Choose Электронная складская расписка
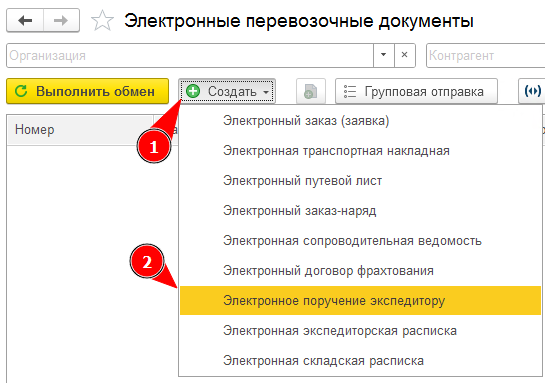The image size is (545, 383). click(x=360, y=360)
